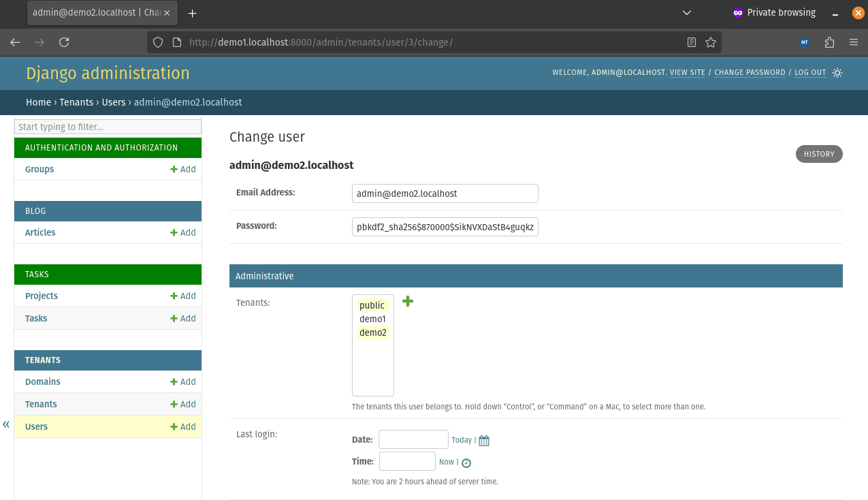Follow the LOG OUT link
This screenshot has height=500, width=868.
[810, 73]
